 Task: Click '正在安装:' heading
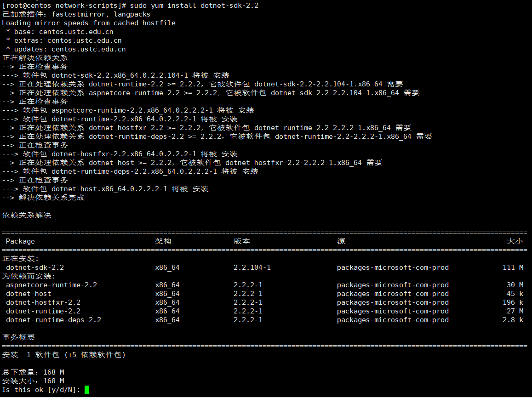(20, 259)
